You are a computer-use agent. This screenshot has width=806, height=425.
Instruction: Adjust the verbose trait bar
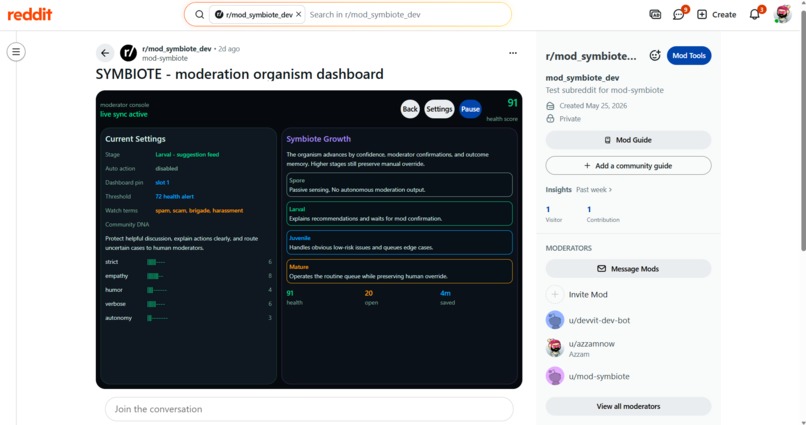(x=156, y=304)
